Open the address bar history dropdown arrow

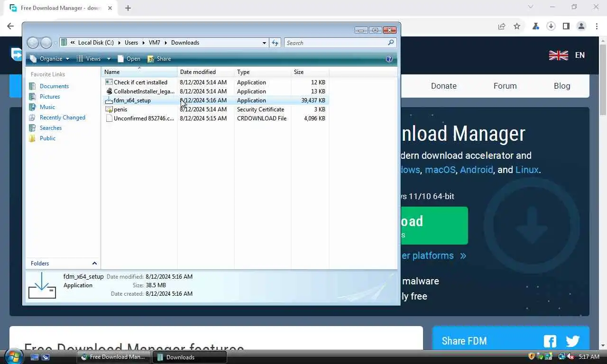tap(264, 43)
